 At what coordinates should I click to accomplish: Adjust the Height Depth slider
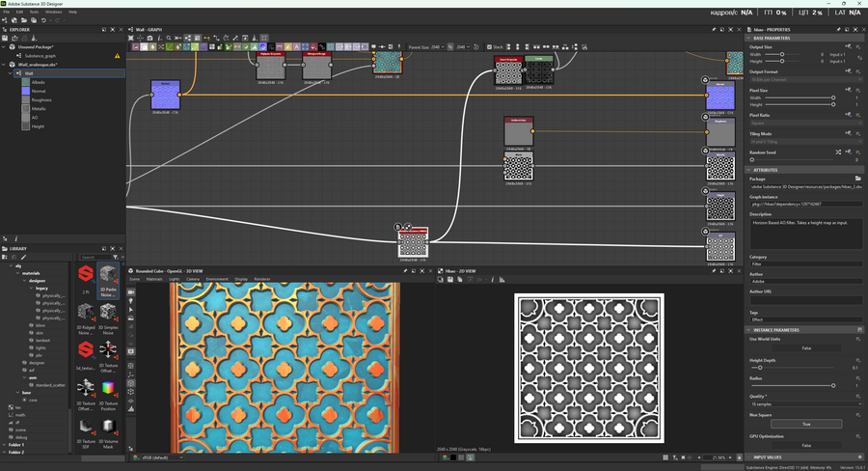[x=760, y=368]
